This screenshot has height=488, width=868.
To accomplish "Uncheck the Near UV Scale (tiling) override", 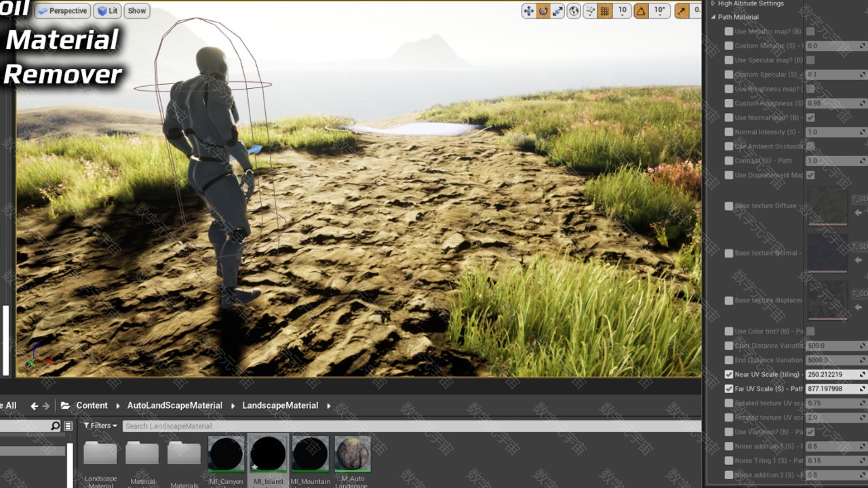I will [x=729, y=374].
